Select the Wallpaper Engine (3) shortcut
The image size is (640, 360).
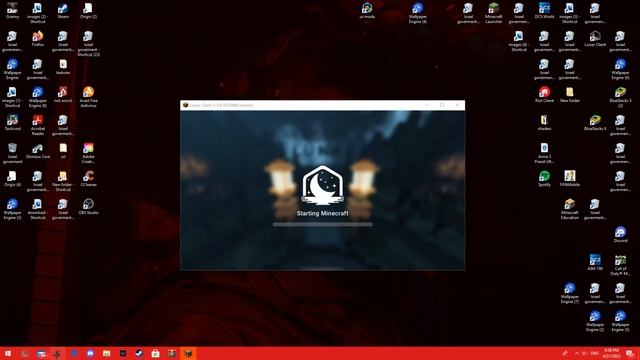tap(12, 209)
